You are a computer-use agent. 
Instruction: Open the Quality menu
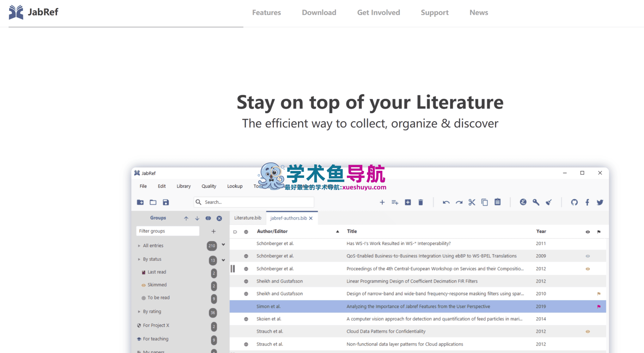[209, 186]
